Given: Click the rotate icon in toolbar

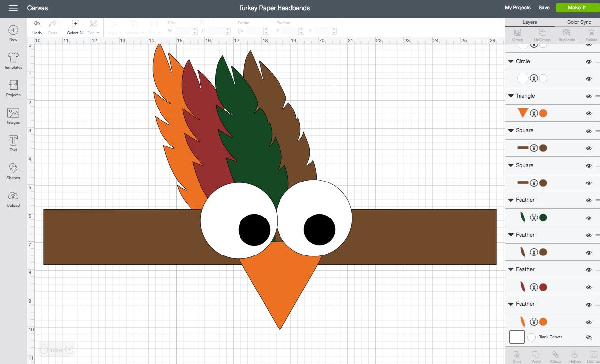Looking at the screenshot, I should (240, 31).
